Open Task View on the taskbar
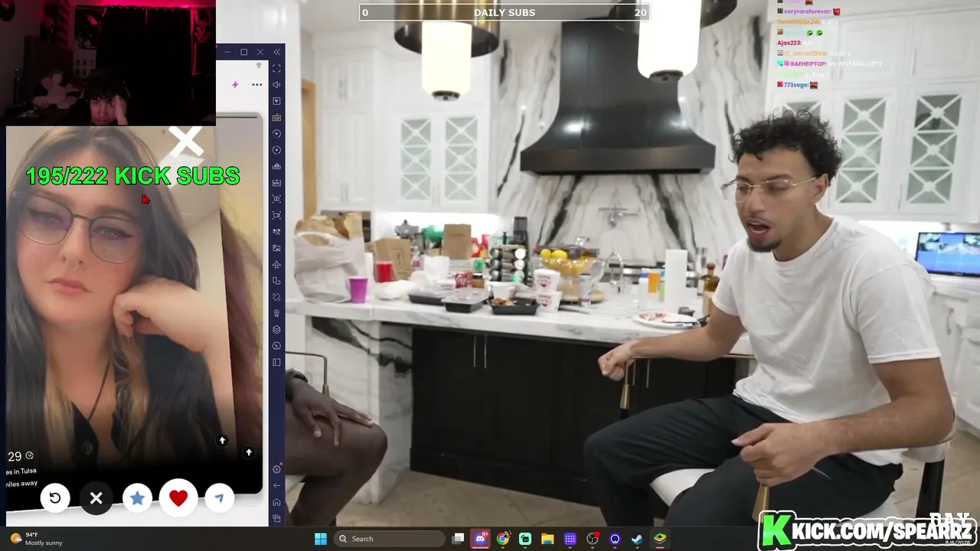Viewport: 980px width, 551px height. (x=458, y=539)
